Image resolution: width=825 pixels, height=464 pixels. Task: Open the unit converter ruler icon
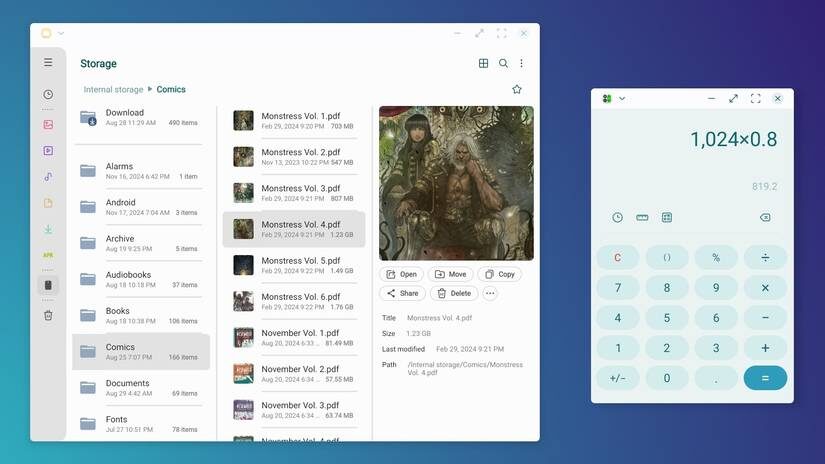642,217
